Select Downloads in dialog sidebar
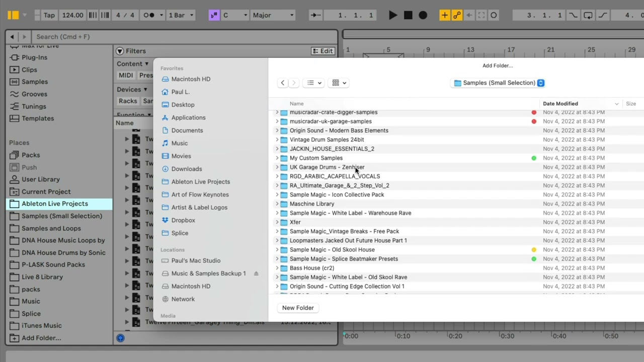 [x=186, y=169]
